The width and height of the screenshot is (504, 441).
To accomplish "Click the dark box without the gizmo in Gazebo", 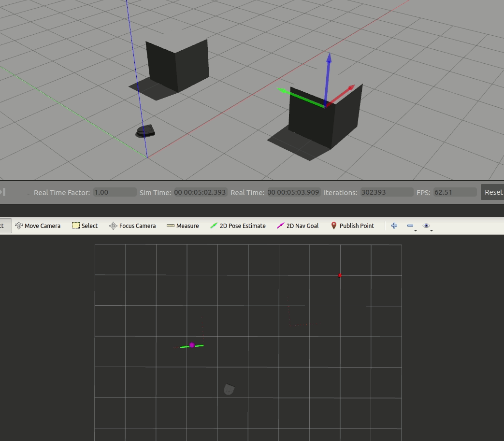I will (177, 65).
